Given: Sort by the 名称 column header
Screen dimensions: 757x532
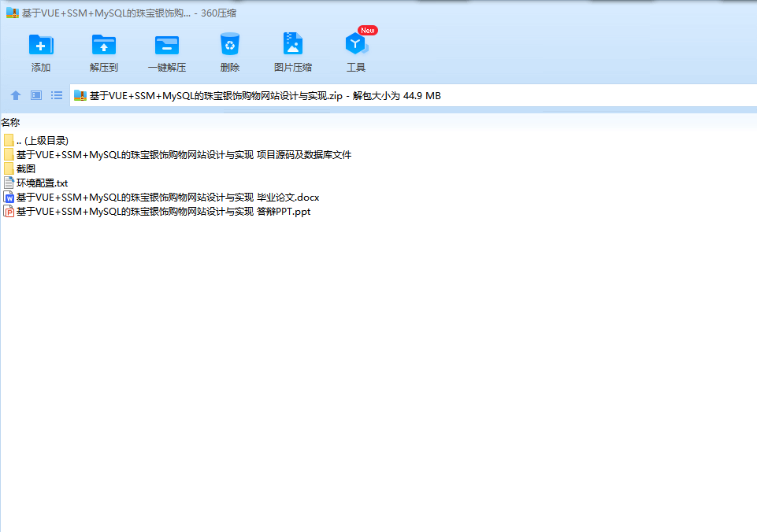Looking at the screenshot, I should point(10,123).
